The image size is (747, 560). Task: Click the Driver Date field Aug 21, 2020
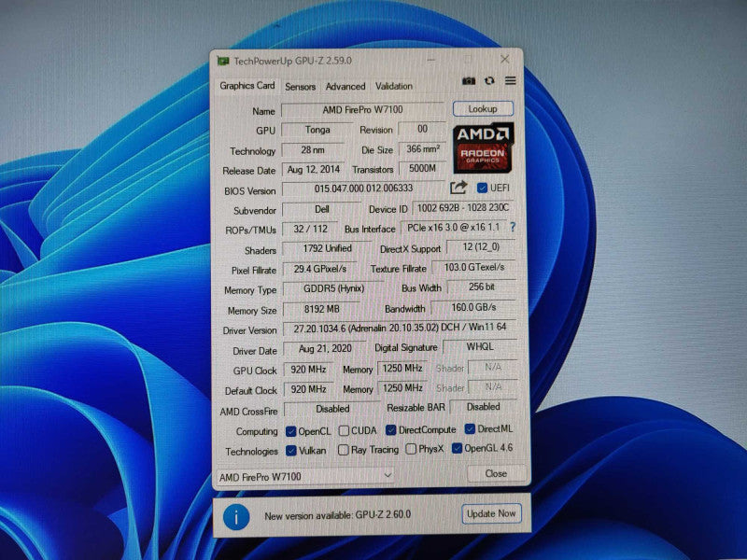325,348
